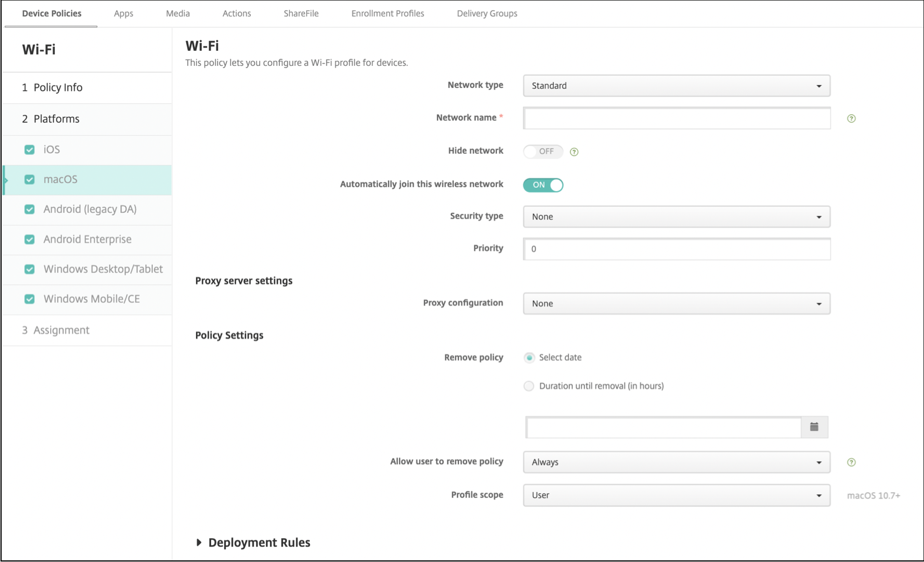Open the calendar date picker icon
The height and width of the screenshot is (562, 924).
[814, 427]
